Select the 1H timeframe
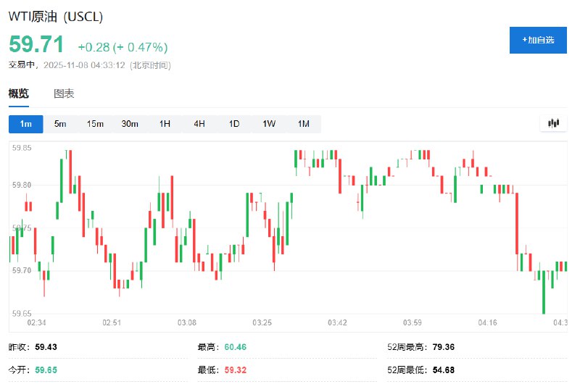 point(165,124)
